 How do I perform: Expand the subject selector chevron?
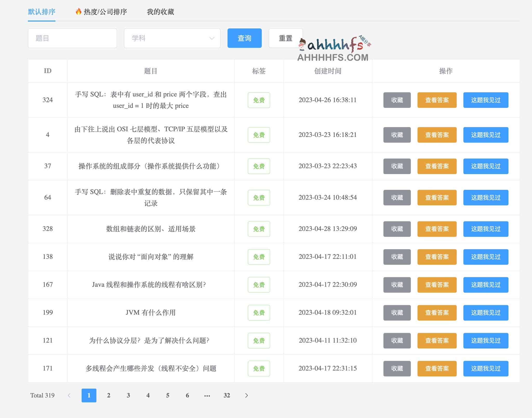tap(212, 38)
